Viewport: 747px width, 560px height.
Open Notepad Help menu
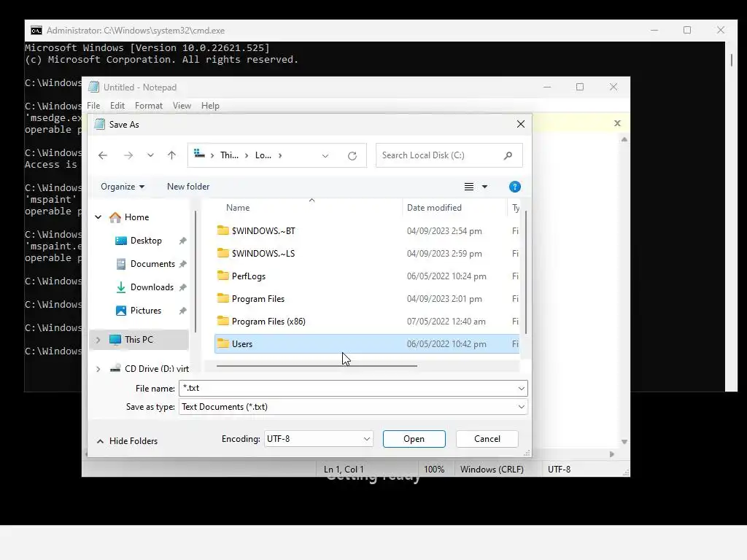click(x=210, y=106)
